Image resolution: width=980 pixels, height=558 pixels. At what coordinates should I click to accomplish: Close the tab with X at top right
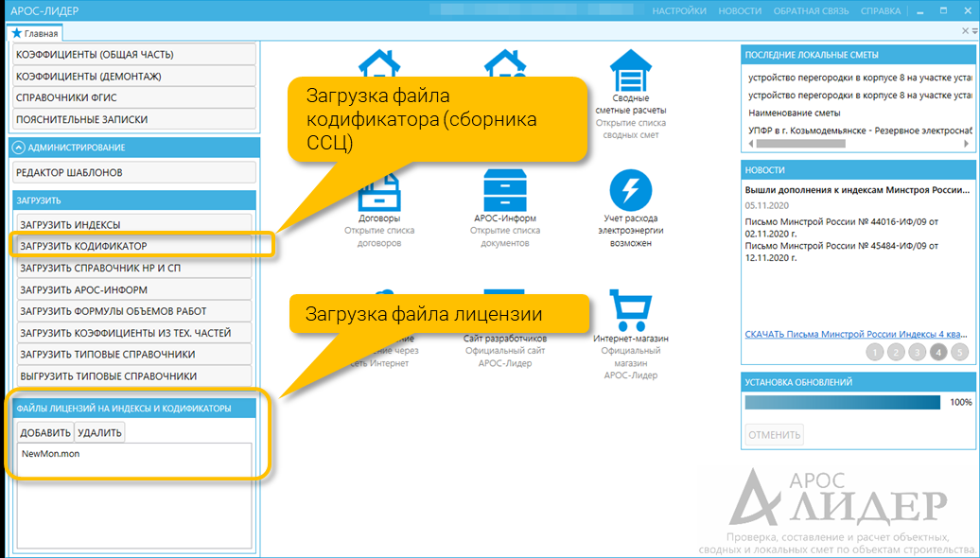click(966, 31)
